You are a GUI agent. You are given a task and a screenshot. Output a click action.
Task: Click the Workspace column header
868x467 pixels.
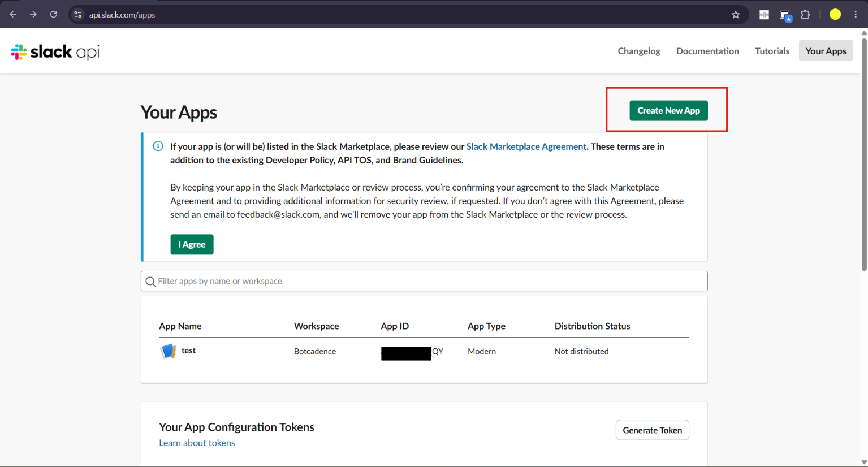317,326
